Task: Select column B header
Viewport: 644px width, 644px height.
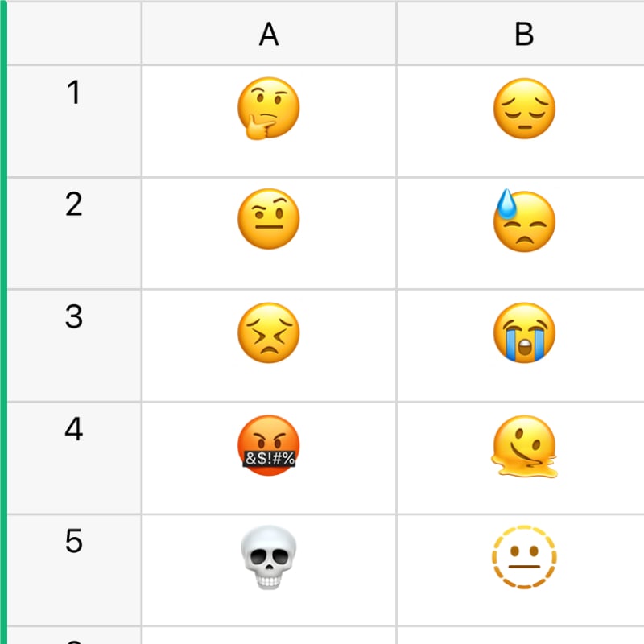Action: [524, 34]
